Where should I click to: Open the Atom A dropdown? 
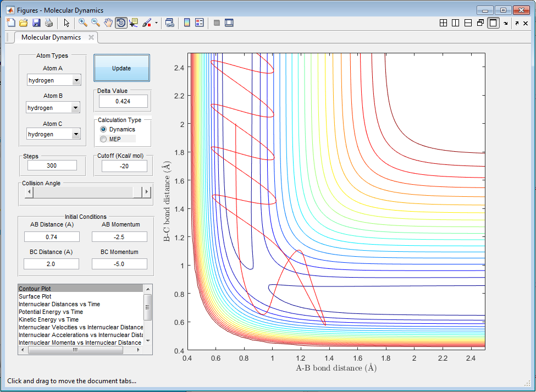pos(76,80)
